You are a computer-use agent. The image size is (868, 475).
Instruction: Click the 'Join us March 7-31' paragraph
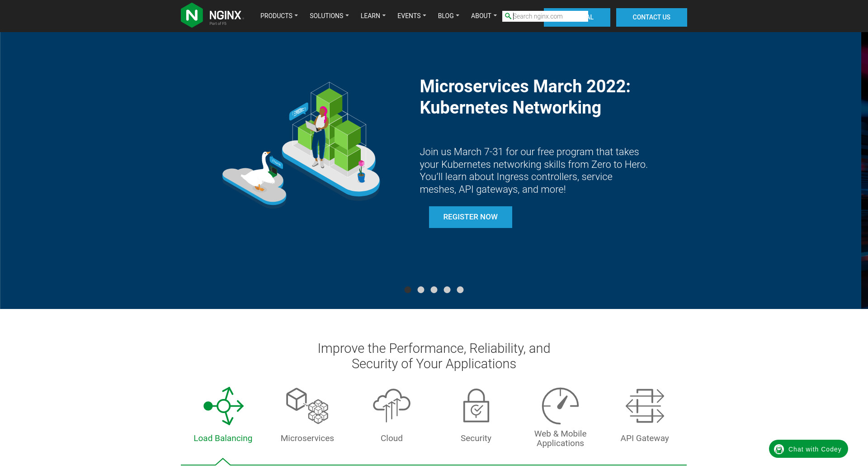(x=533, y=171)
